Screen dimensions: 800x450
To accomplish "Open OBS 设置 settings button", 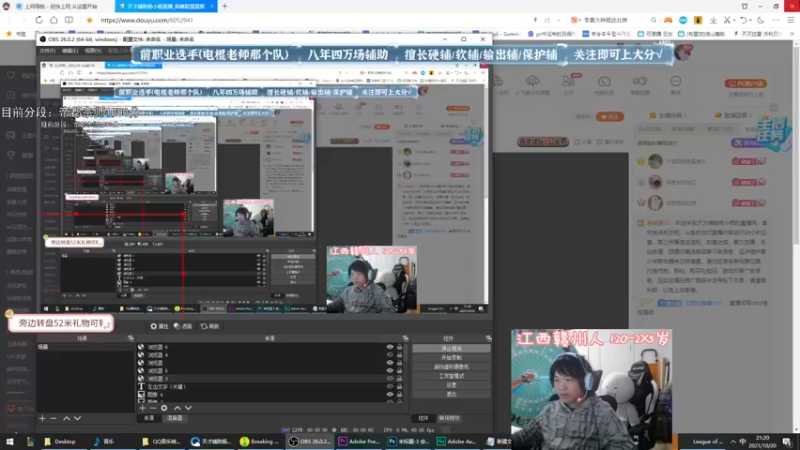I will (x=452, y=385).
